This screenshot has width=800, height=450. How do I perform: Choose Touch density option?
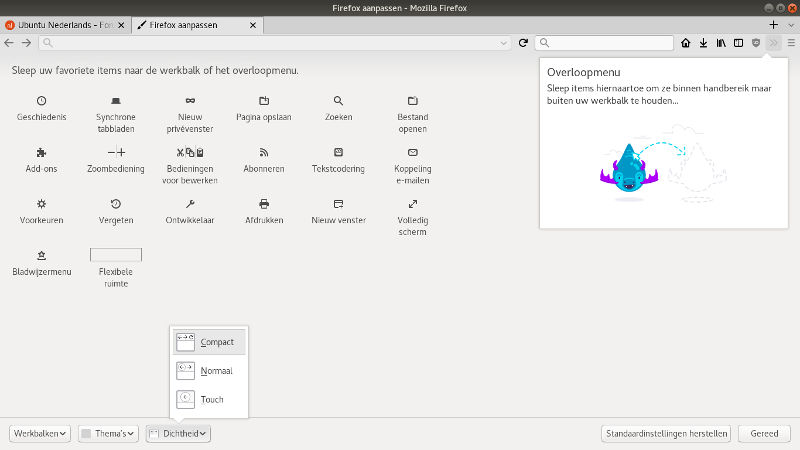[x=209, y=399]
